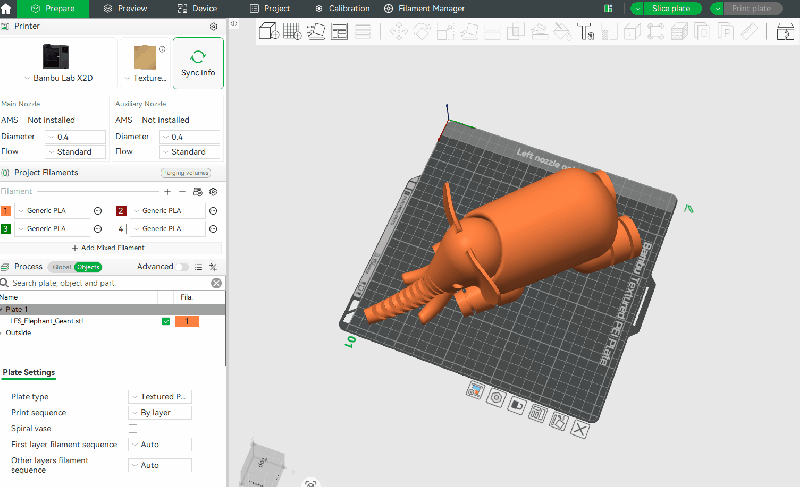The image size is (800, 487).
Task: Edit filament 2 preset circle icon
Action: (x=213, y=211)
